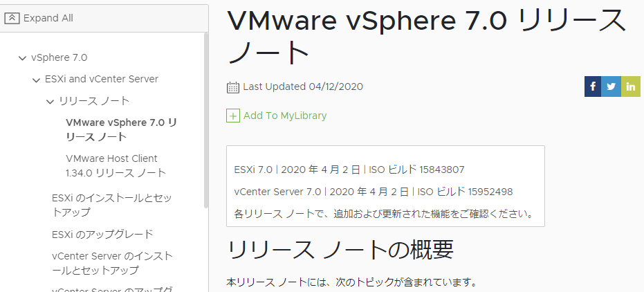644x292 pixels.
Task: Collapse the vSphere 7.0 tree node
Action: pos(22,58)
